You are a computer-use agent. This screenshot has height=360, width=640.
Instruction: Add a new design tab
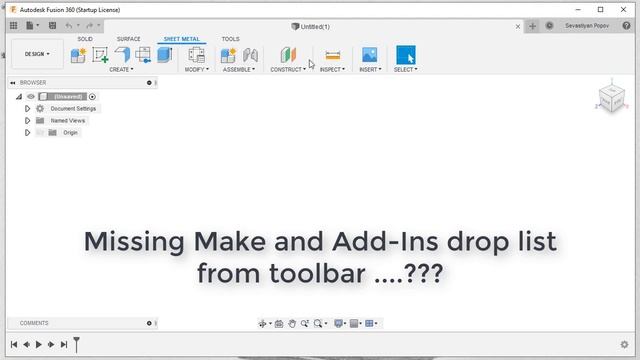click(x=532, y=26)
